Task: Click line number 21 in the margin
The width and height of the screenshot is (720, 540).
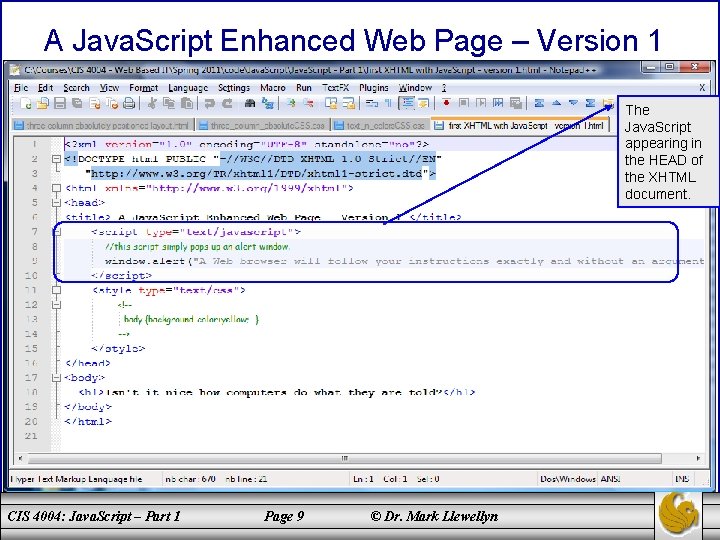Action: click(31, 436)
